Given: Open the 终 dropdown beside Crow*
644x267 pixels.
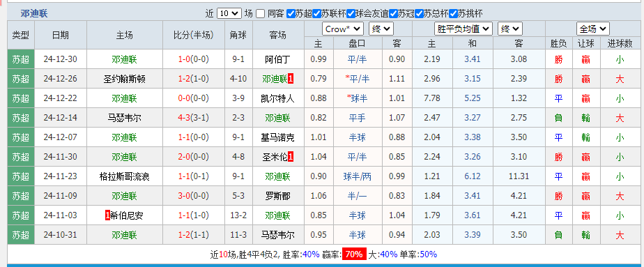Looking at the screenshot, I should pyautogui.click(x=381, y=29).
